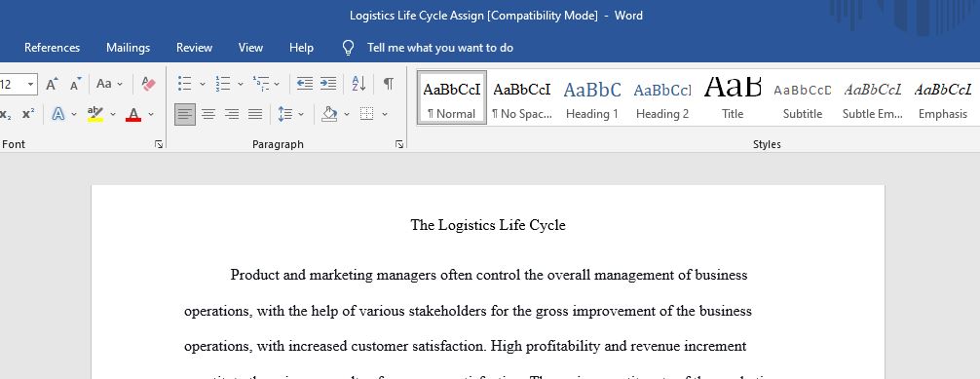Open the Font Color dropdown arrow
Viewport: 980px width, 379px height.
[x=151, y=114]
